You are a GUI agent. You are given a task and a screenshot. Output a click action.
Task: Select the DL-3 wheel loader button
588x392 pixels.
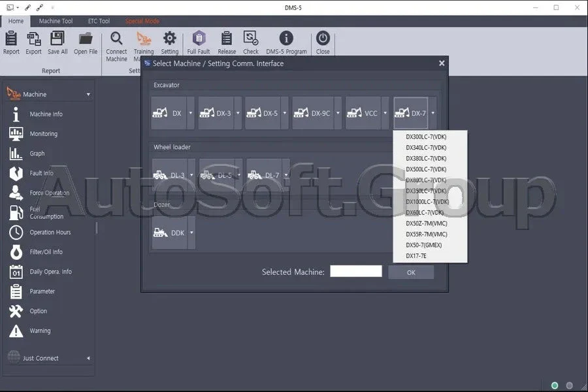(169, 175)
